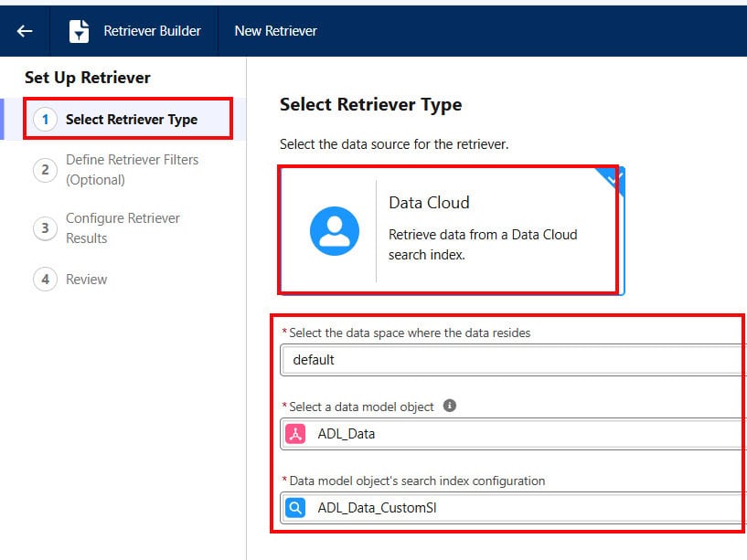Click the step 2 number circle
Image resolution: width=747 pixels, height=560 pixels.
45,170
